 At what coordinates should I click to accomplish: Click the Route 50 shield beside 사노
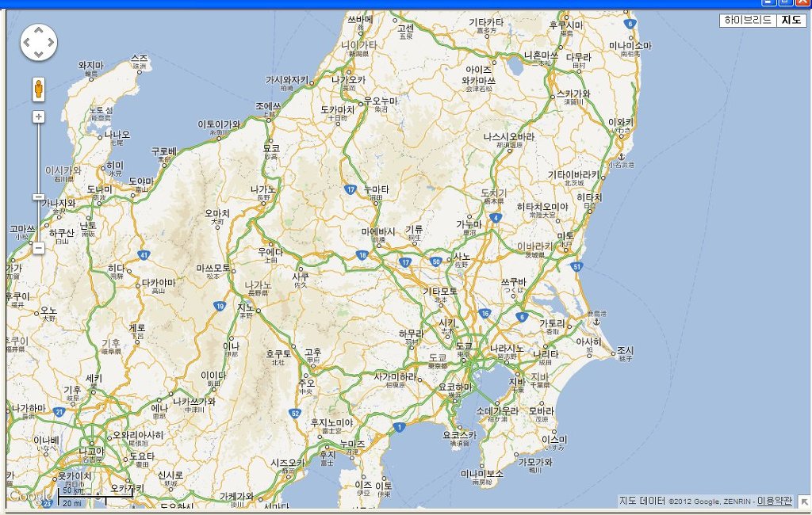coord(436,261)
